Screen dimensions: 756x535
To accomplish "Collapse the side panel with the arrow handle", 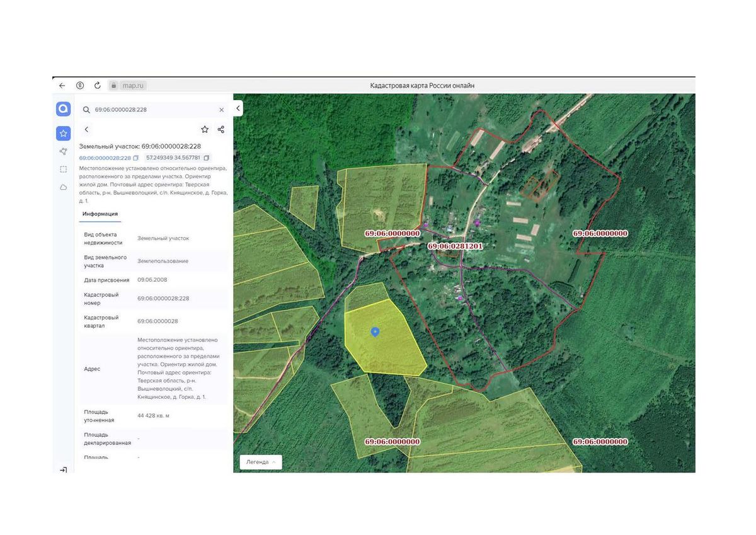I will coord(238,108).
